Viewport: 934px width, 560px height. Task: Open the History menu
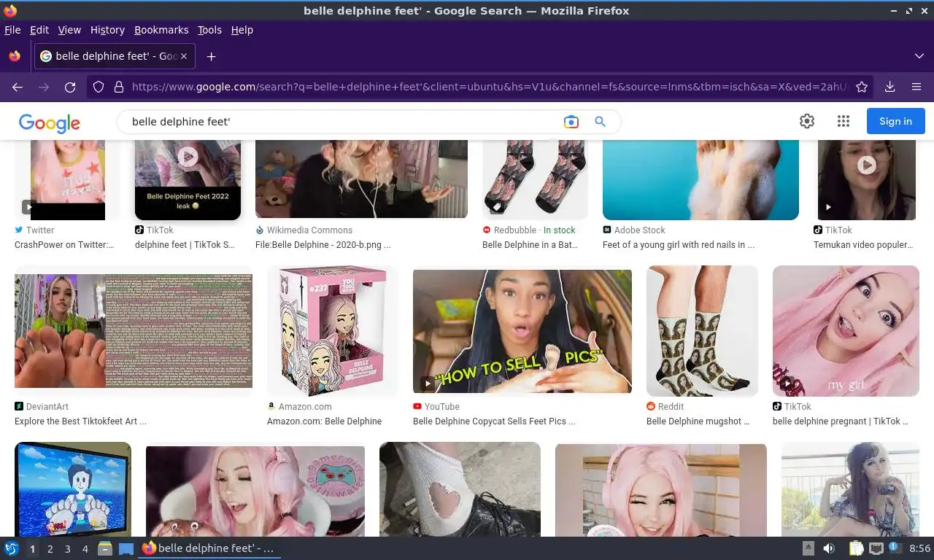tap(107, 30)
